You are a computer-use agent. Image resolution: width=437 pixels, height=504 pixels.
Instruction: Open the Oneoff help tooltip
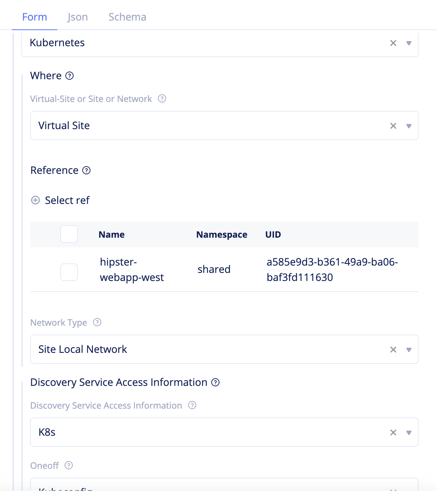pos(68,465)
